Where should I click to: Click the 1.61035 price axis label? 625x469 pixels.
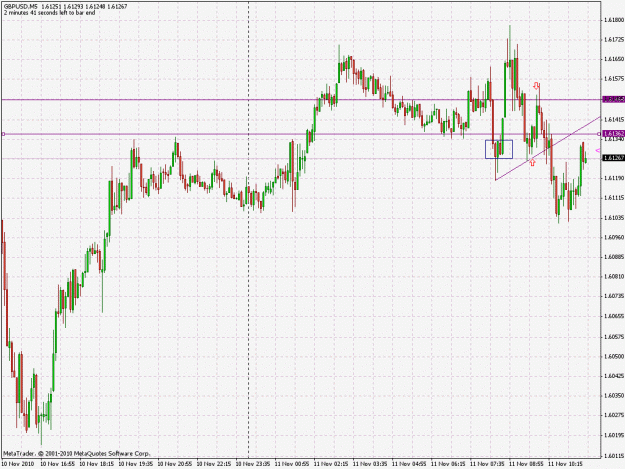tap(614, 218)
